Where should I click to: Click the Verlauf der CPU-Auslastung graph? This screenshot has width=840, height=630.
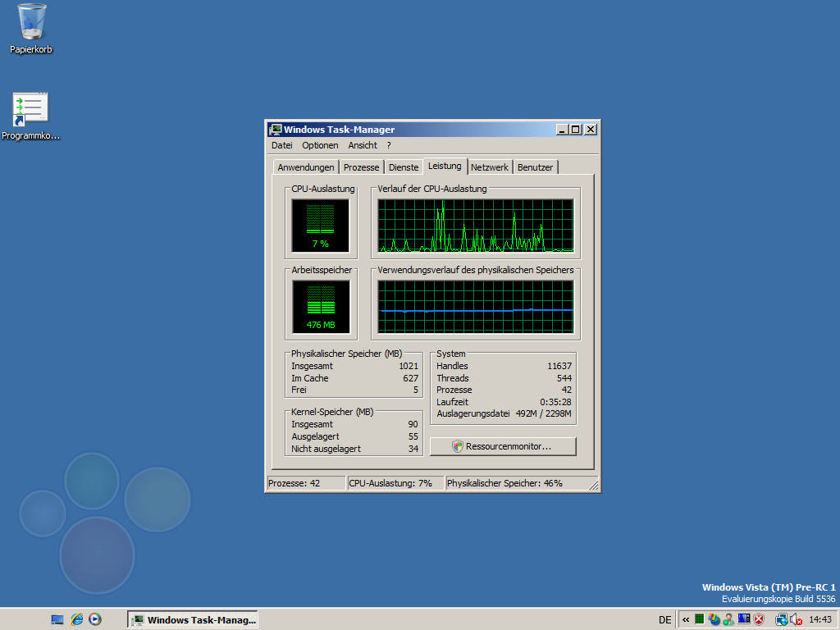point(476,226)
